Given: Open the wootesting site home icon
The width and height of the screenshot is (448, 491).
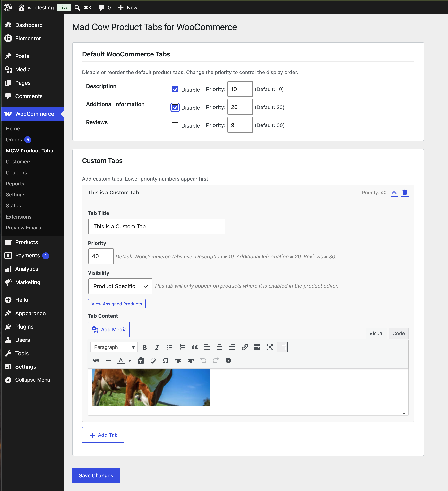Looking at the screenshot, I should click(22, 8).
